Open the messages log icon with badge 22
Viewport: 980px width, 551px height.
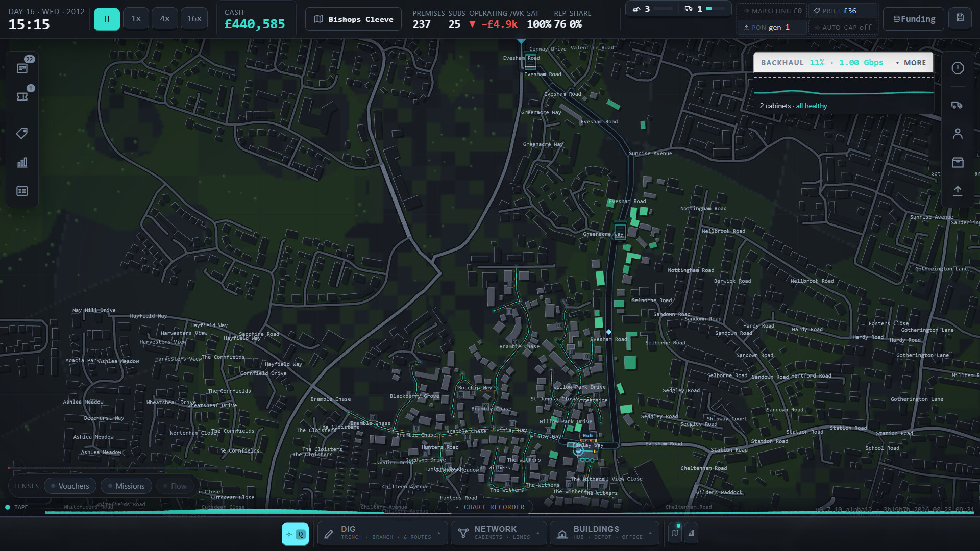22,68
